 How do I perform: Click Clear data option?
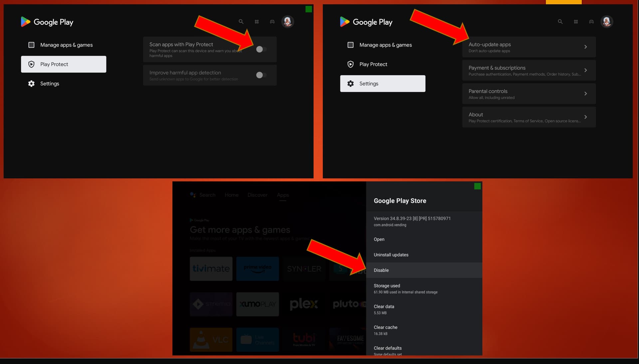tap(424, 309)
